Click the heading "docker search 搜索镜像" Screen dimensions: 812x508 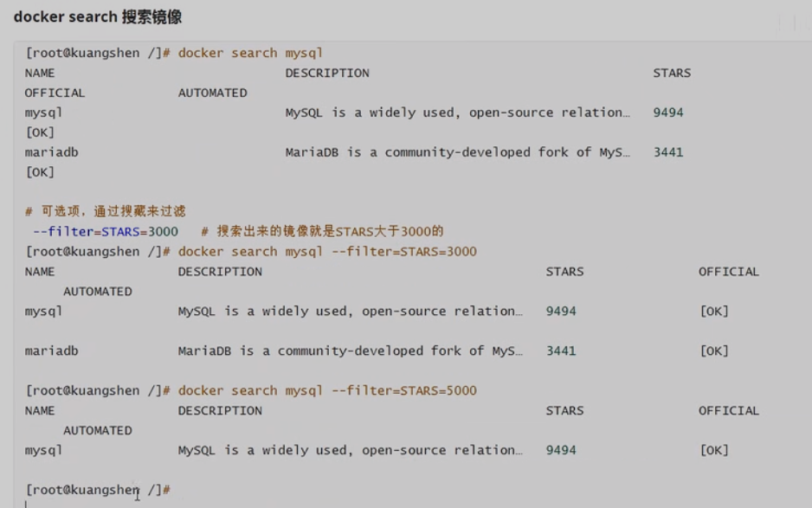pos(97,17)
